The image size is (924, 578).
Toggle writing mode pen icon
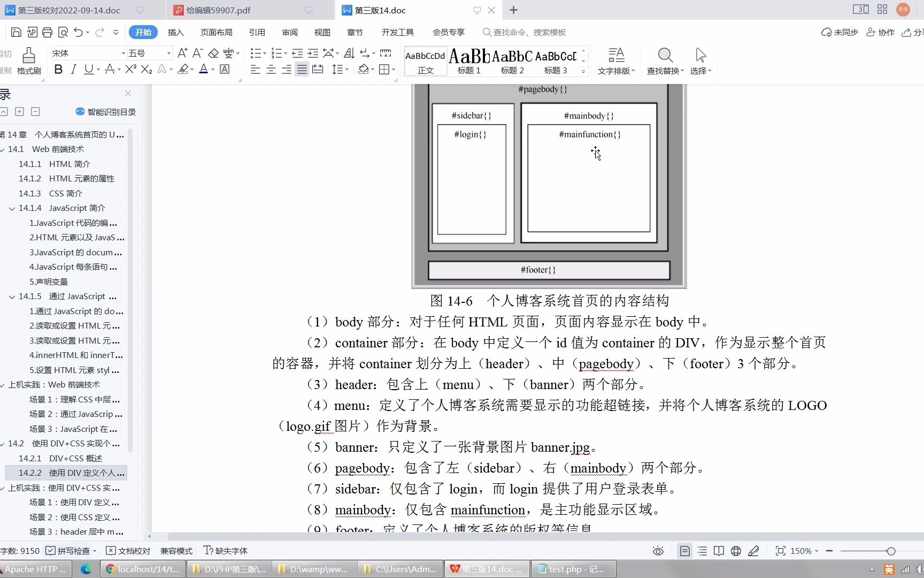[x=753, y=551]
